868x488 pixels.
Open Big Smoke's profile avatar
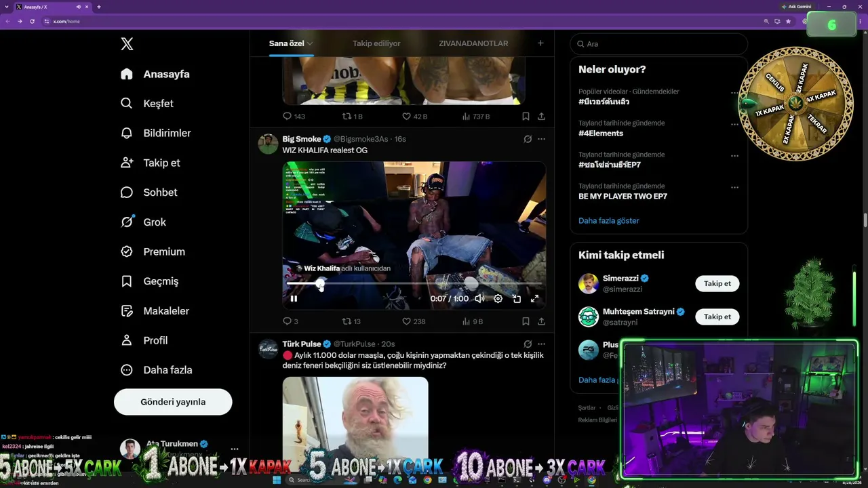click(269, 144)
